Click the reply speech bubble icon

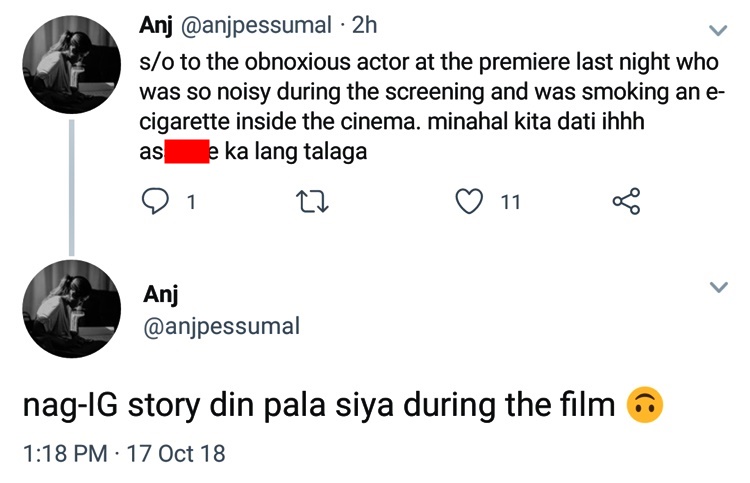coord(155,202)
